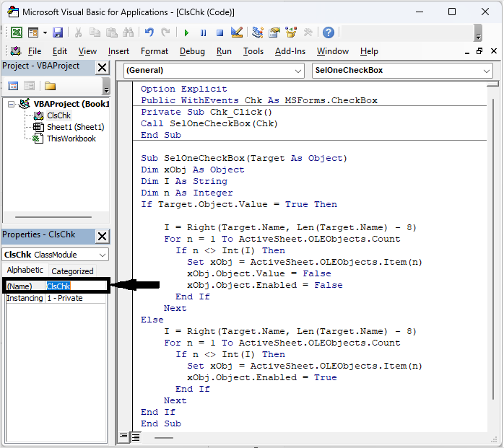Collapse the VBAProject tree node
Screen dimensions: 504x448
coord(12,104)
